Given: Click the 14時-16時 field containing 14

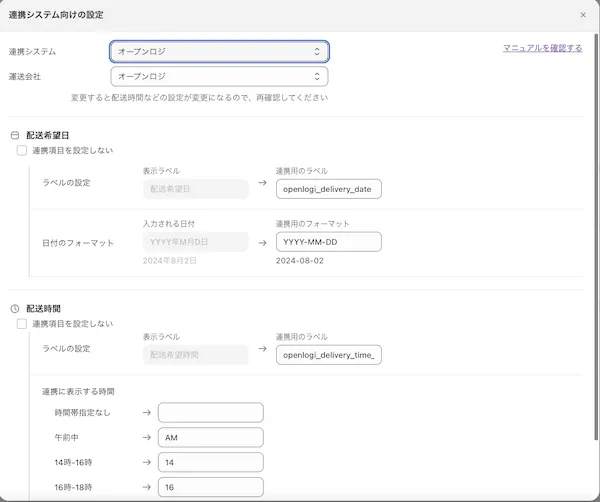Looking at the screenshot, I should 210,462.
